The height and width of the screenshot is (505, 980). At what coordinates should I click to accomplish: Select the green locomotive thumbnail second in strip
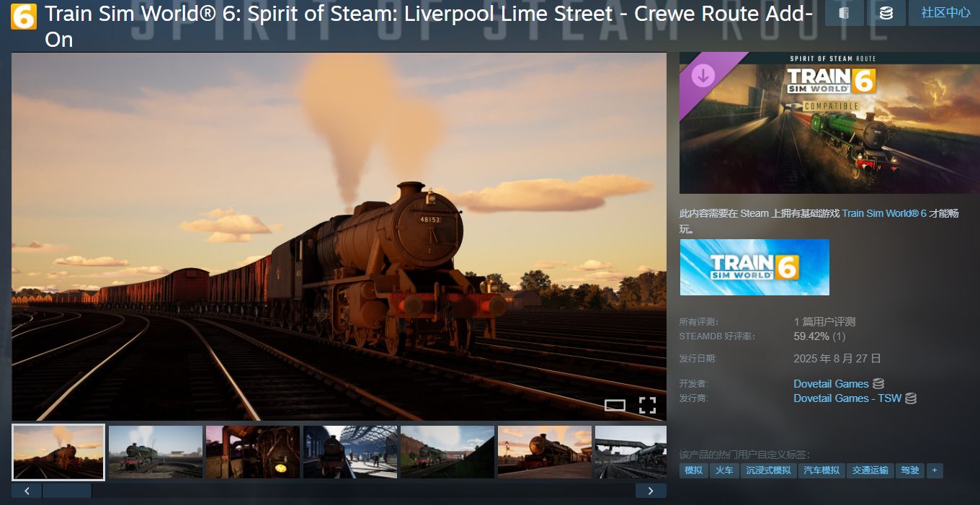156,452
